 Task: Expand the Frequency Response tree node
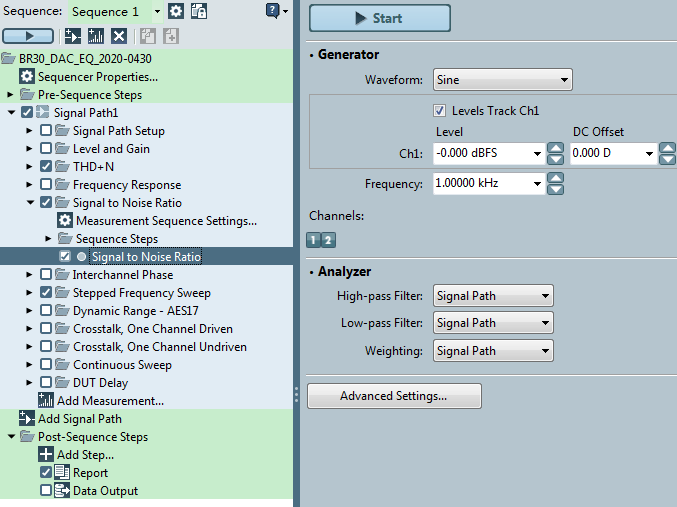pyautogui.click(x=29, y=184)
